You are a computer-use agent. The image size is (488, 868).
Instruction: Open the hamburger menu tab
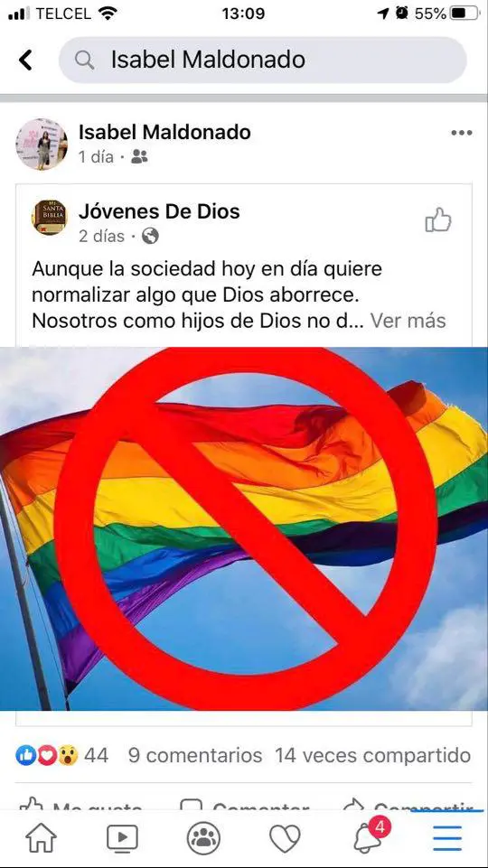click(x=447, y=838)
